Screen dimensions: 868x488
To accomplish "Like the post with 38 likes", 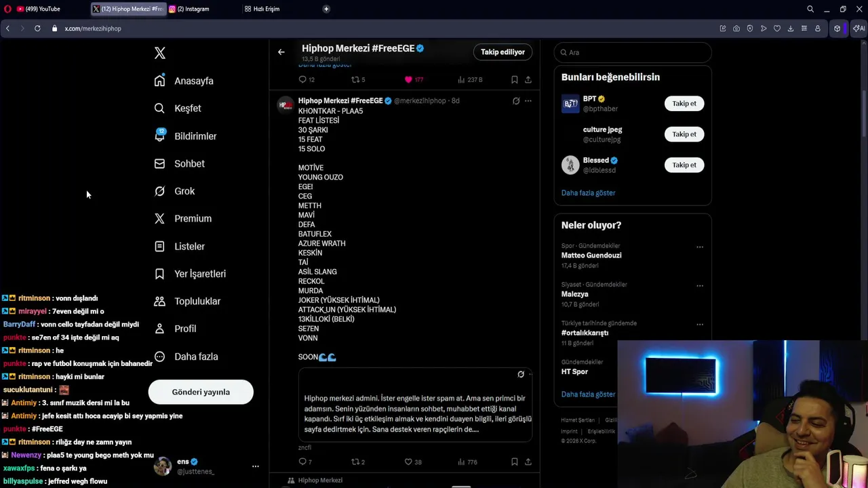I will click(413, 462).
